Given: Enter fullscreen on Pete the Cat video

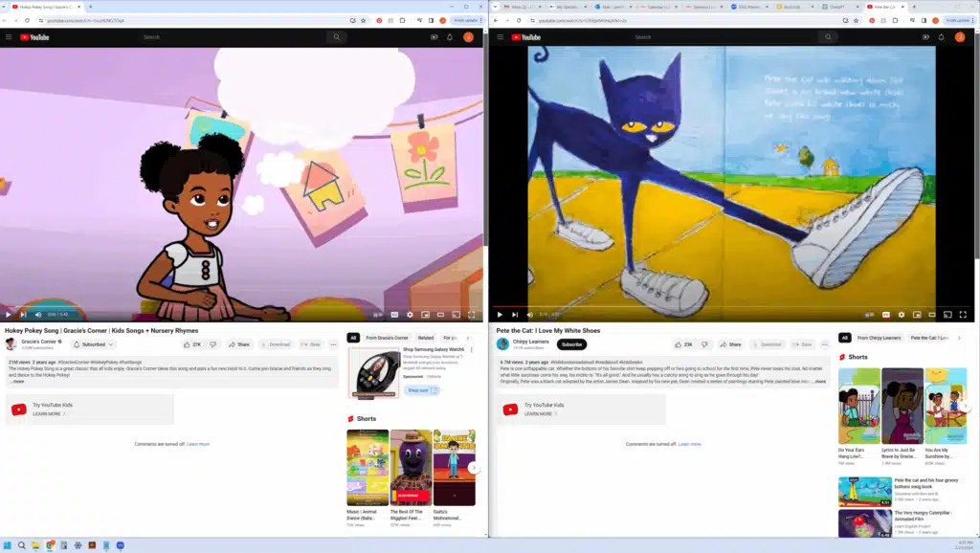Looking at the screenshot, I should (x=962, y=314).
